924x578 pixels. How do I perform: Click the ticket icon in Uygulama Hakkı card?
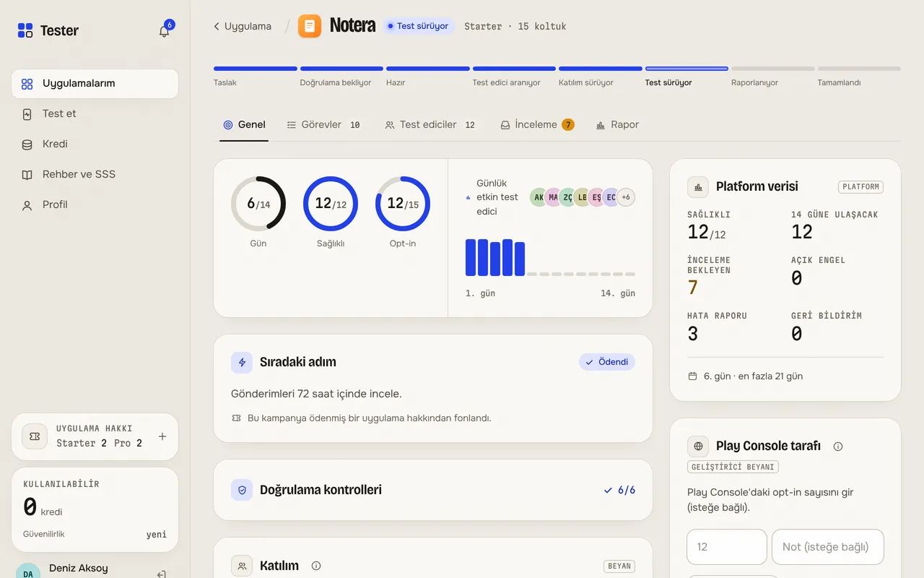coord(35,436)
